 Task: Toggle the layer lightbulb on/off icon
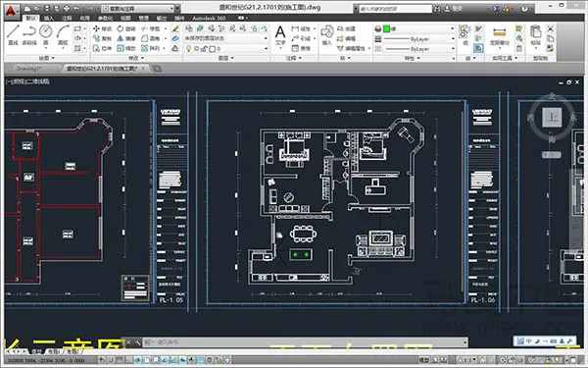click(x=188, y=48)
